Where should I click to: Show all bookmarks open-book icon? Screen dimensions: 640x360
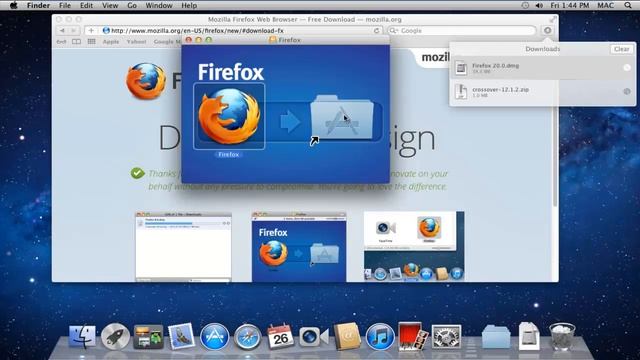pos(76,42)
